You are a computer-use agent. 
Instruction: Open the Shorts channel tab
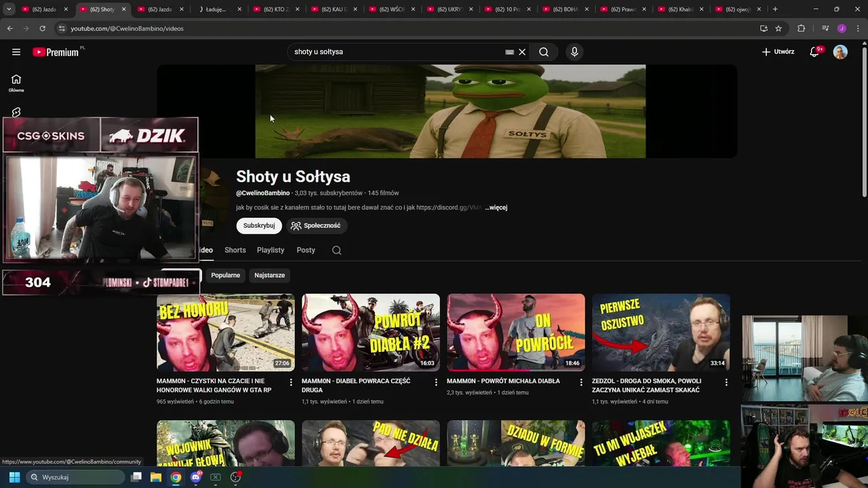pyautogui.click(x=235, y=250)
